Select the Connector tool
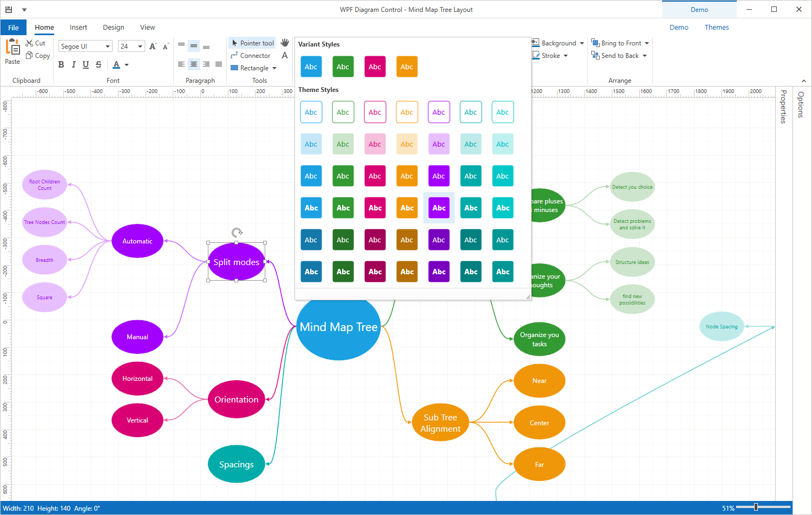812x515 pixels. point(251,55)
